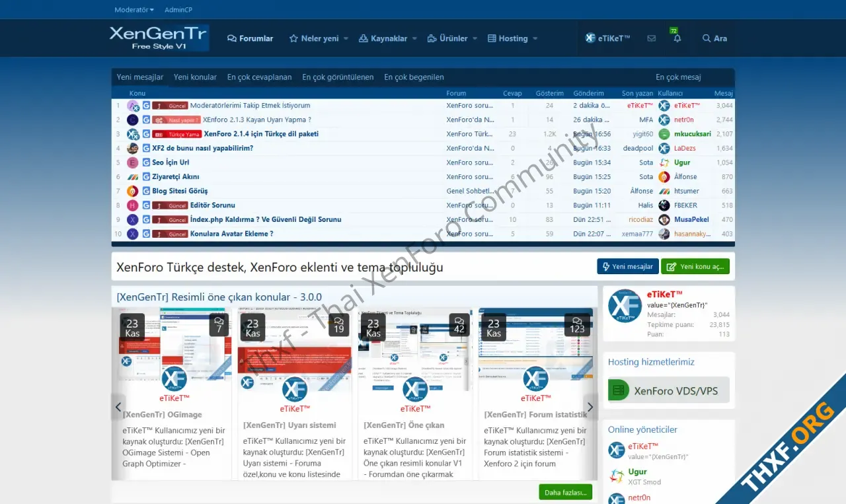The height and width of the screenshot is (504, 846).
Task: Click Google icon next to Konulara Avatar Ekleme
Action: coord(146,234)
